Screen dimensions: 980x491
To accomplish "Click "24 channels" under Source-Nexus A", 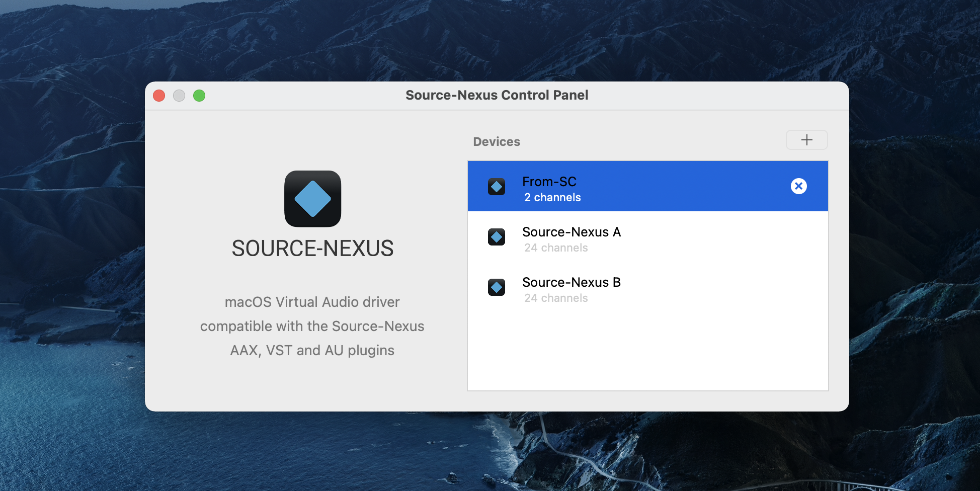I will pyautogui.click(x=556, y=248).
